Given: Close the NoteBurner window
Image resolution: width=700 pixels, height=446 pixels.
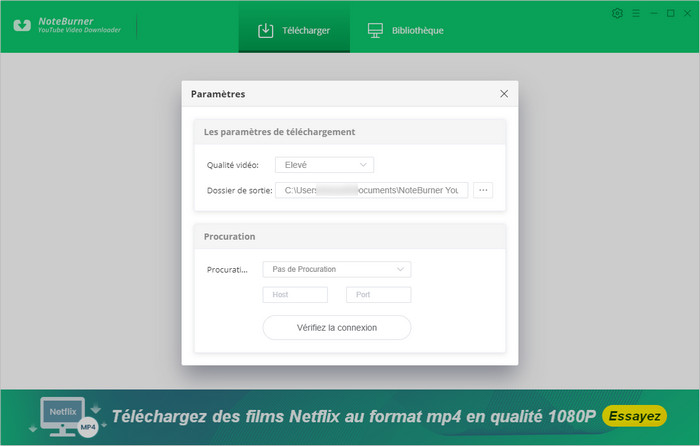Looking at the screenshot, I should [688, 13].
